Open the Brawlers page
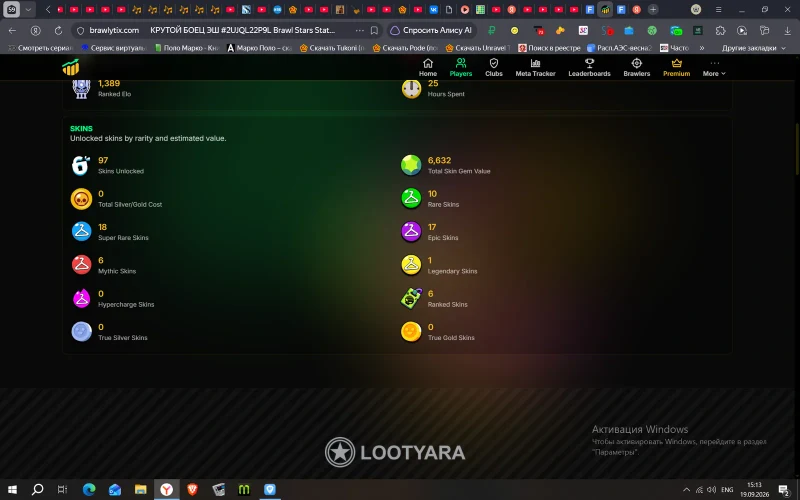This screenshot has width=800, height=500. pyautogui.click(x=636, y=67)
